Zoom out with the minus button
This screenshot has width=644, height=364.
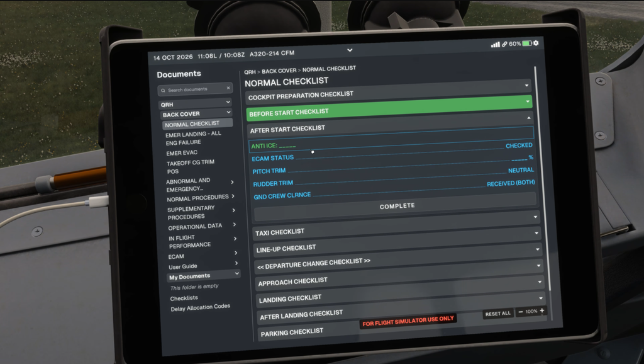520,312
